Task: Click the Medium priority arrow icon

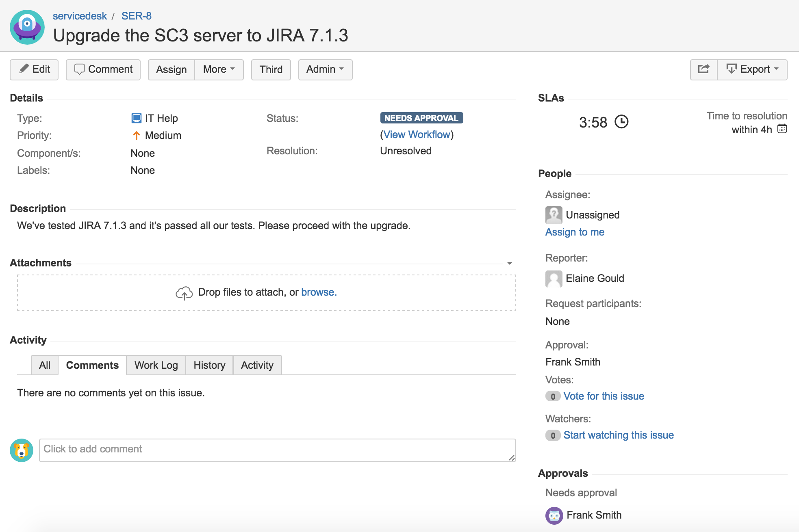Action: (x=137, y=136)
